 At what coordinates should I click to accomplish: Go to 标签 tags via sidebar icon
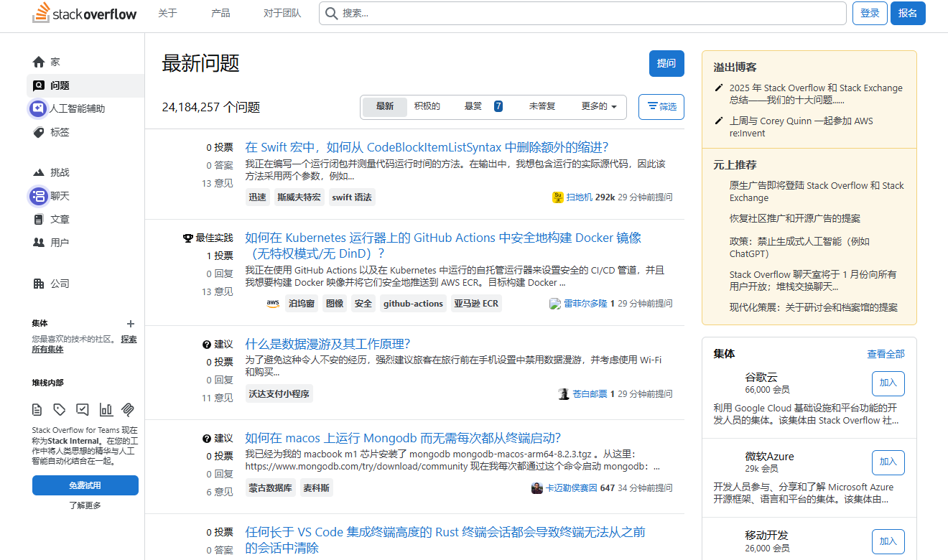click(39, 133)
